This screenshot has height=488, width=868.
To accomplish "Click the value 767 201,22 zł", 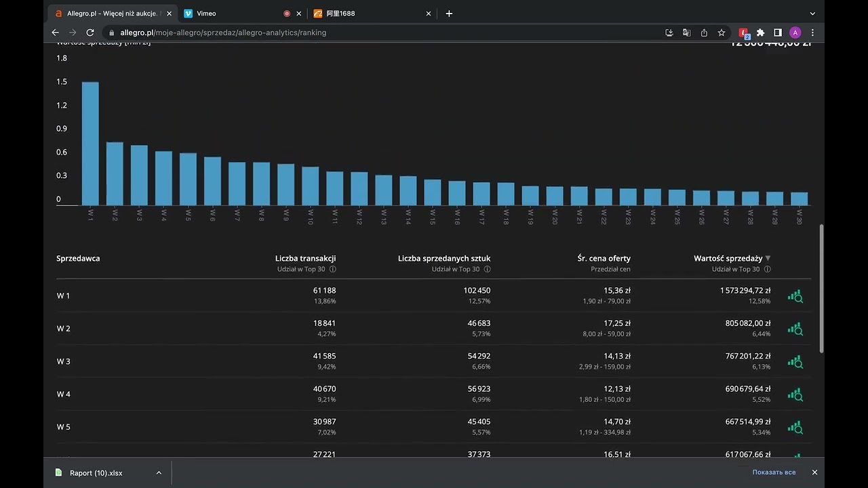I will point(748,357).
